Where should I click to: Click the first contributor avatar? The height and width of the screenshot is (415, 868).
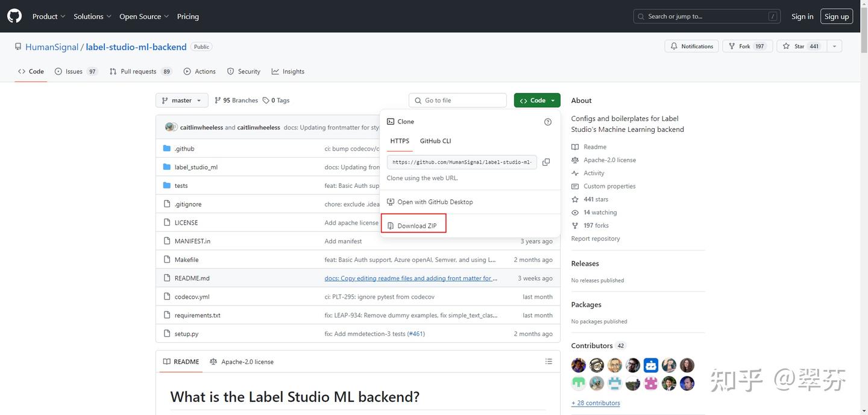click(579, 365)
